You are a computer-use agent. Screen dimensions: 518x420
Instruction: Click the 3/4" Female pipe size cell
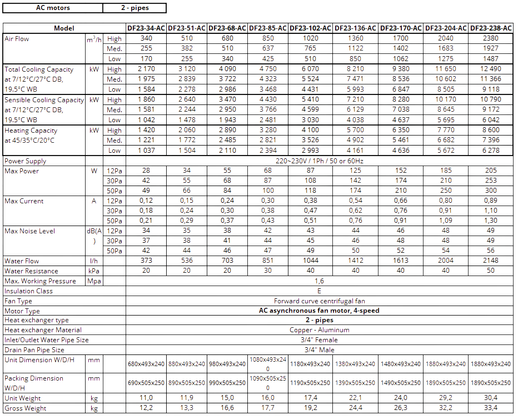pyautogui.click(x=319, y=340)
